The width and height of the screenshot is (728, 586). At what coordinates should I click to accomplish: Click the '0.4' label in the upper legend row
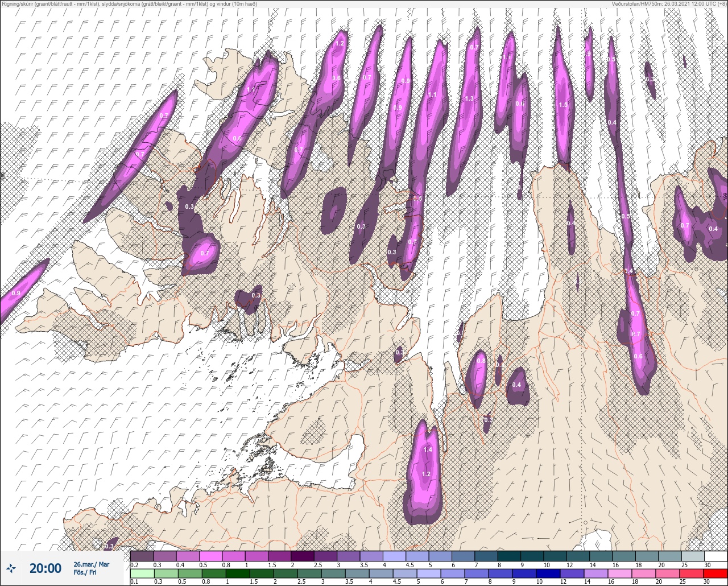(x=180, y=565)
